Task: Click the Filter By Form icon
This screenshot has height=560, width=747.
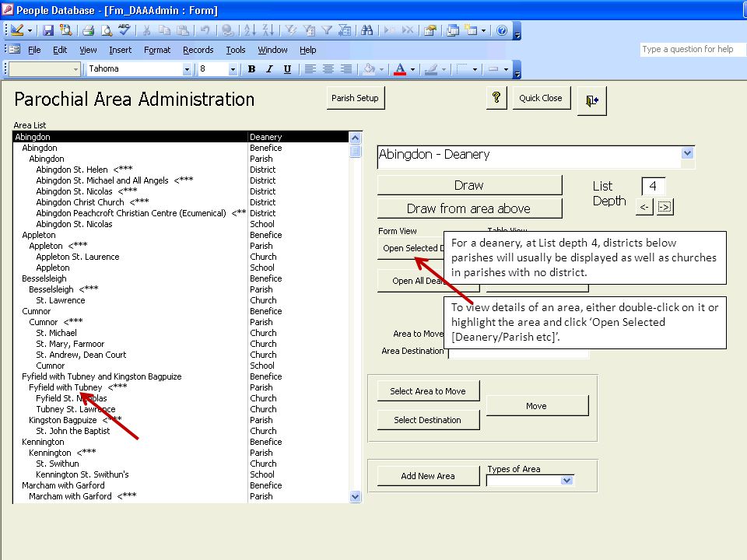Action: coord(309,30)
